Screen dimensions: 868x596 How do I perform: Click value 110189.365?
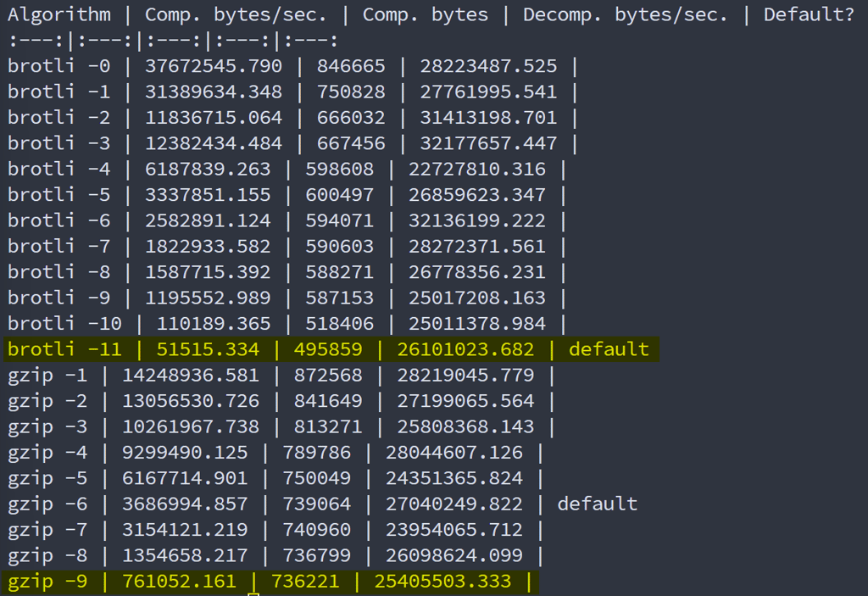coord(214,324)
